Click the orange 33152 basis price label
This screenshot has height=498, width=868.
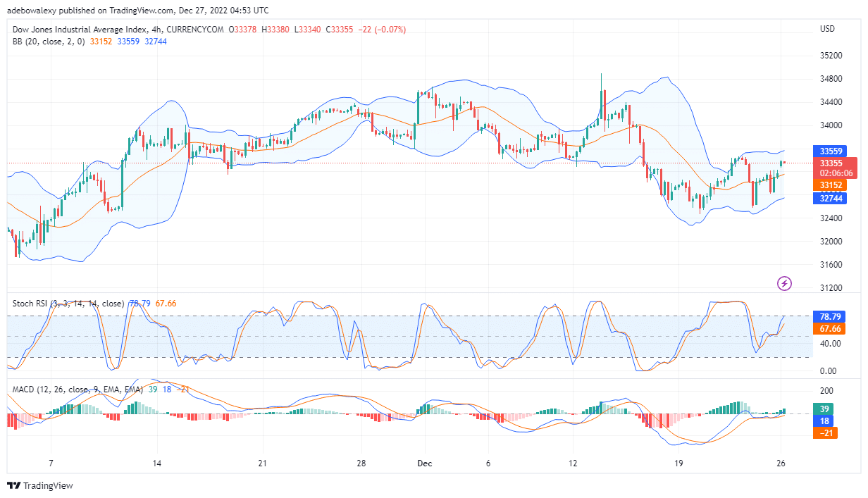pos(829,185)
